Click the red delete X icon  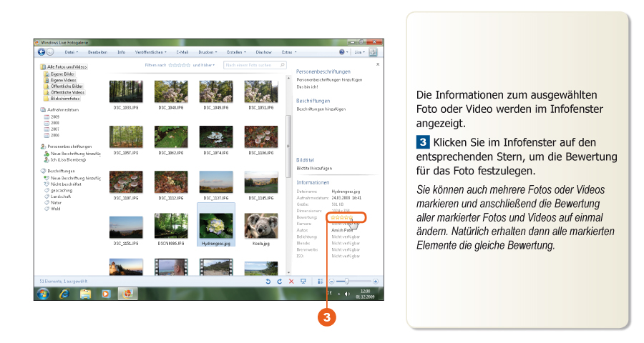tap(291, 282)
